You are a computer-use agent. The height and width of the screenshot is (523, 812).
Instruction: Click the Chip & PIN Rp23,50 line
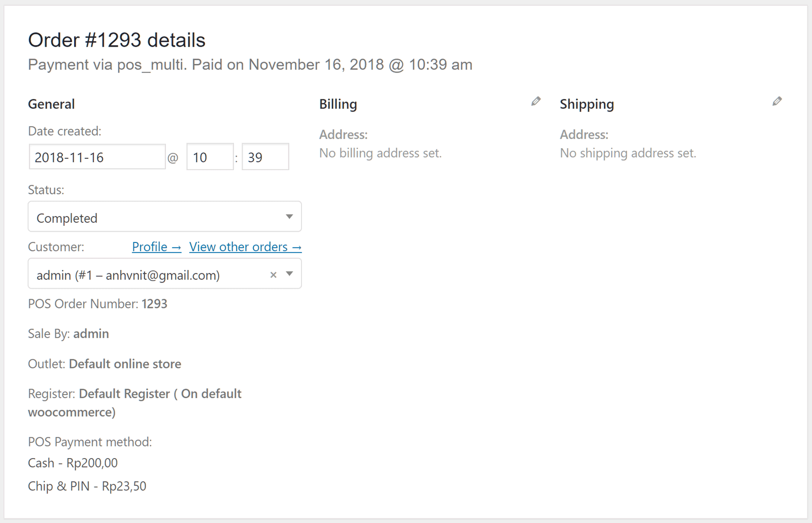87,486
